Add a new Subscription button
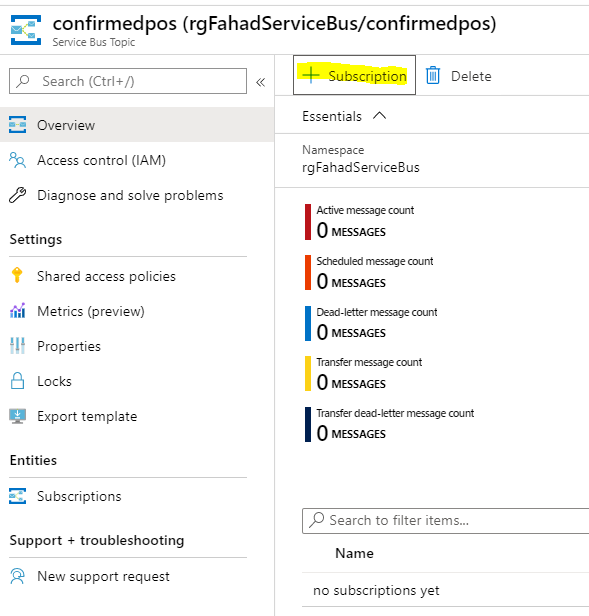 point(354,75)
